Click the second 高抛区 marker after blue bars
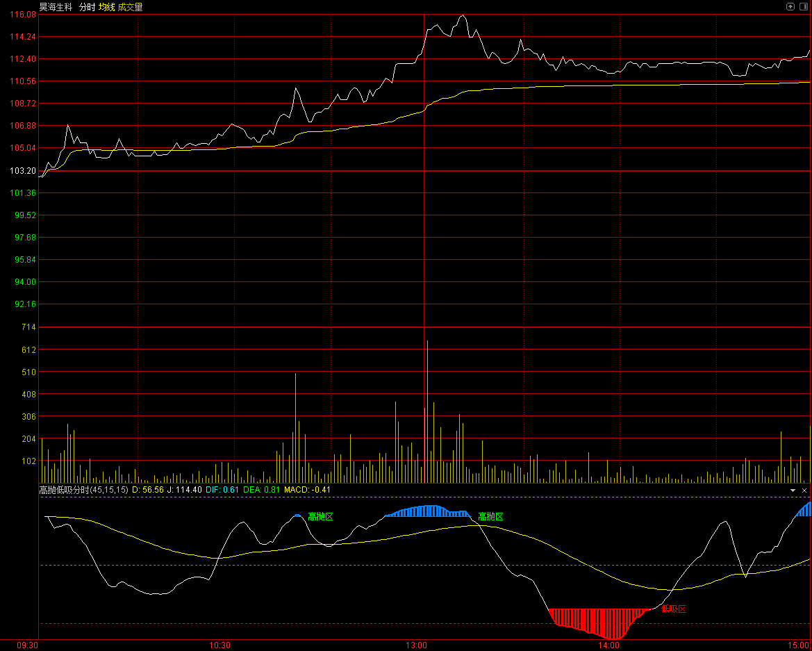The image size is (812, 651). 490,517
